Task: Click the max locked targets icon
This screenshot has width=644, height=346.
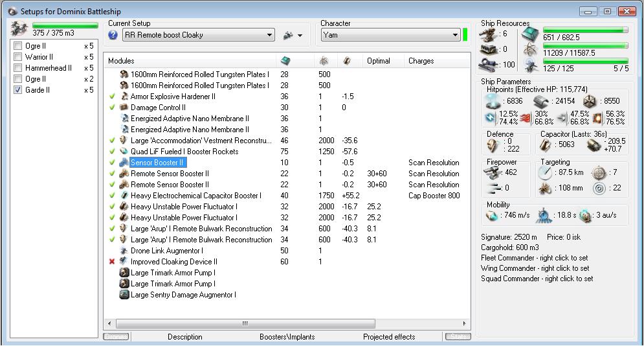Action: click(x=599, y=172)
